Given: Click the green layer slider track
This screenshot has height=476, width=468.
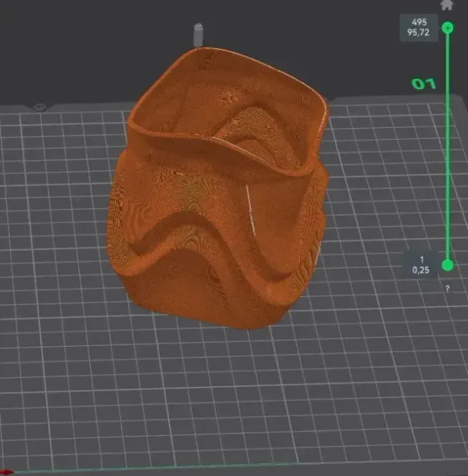Looking at the screenshot, I should (448, 147).
